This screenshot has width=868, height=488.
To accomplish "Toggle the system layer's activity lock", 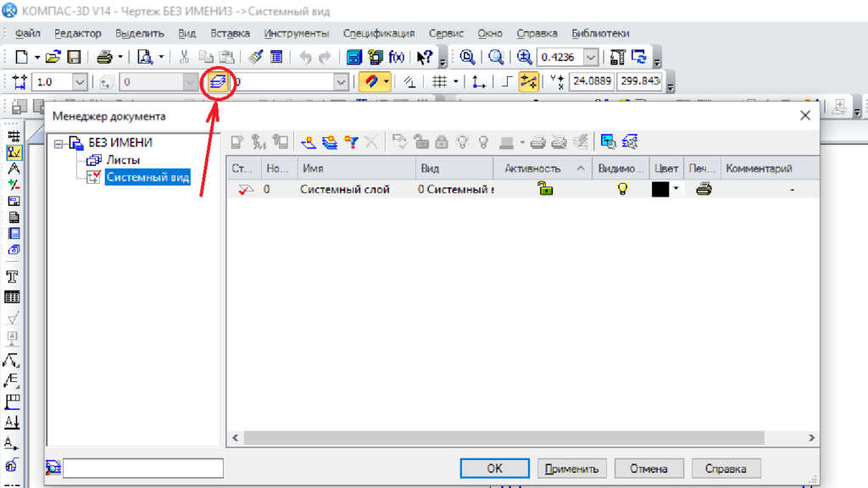I will 544,190.
